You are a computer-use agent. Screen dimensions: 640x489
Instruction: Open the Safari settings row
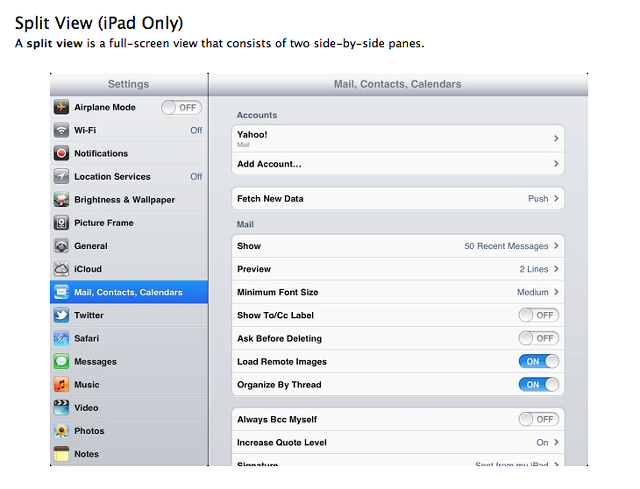coord(129,338)
